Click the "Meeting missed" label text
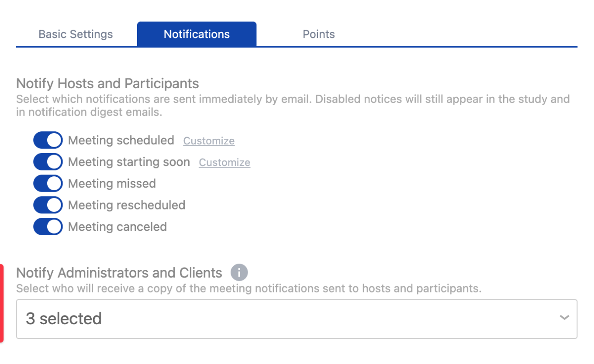Image resolution: width=594 pixels, height=364 pixels. 112,183
